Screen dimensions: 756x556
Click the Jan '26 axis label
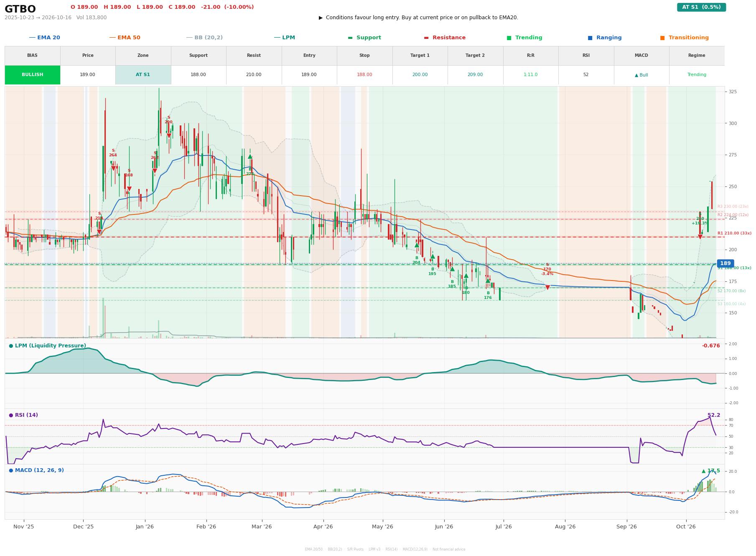145,527
